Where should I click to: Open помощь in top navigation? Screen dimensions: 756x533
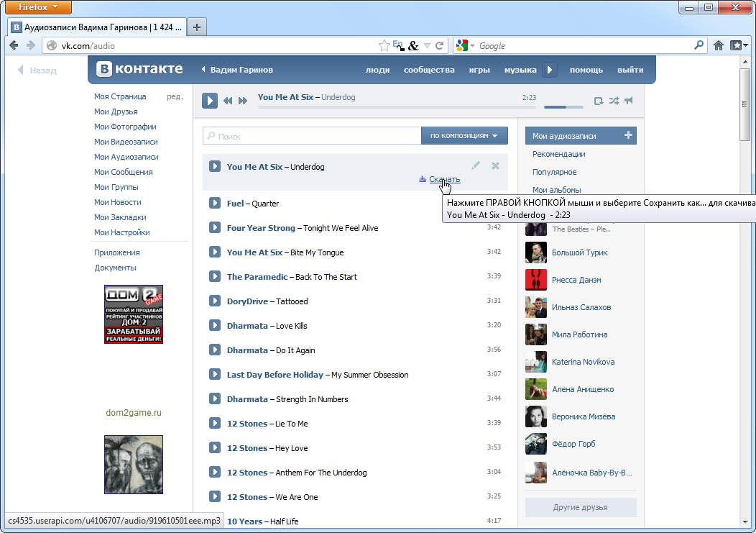point(586,70)
